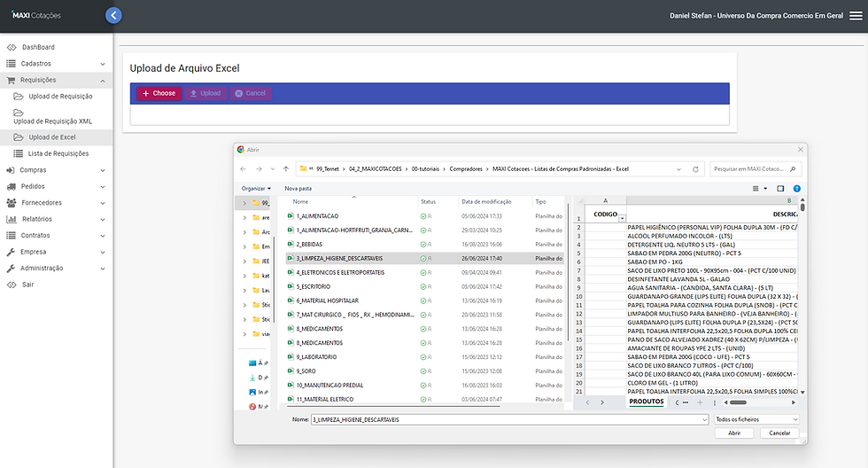Click next sheet arrow in preview
Viewport: 868px width, 468px height.
[602, 402]
